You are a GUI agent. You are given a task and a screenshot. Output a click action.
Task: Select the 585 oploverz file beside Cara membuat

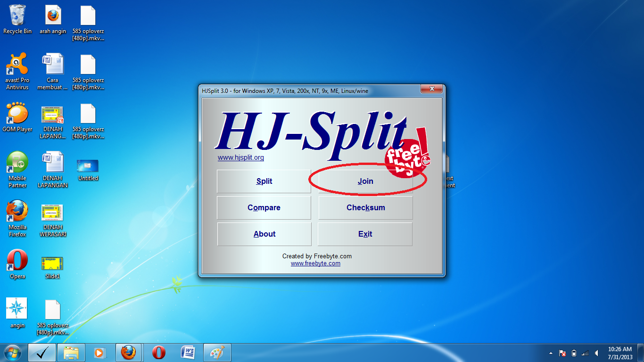(88, 72)
